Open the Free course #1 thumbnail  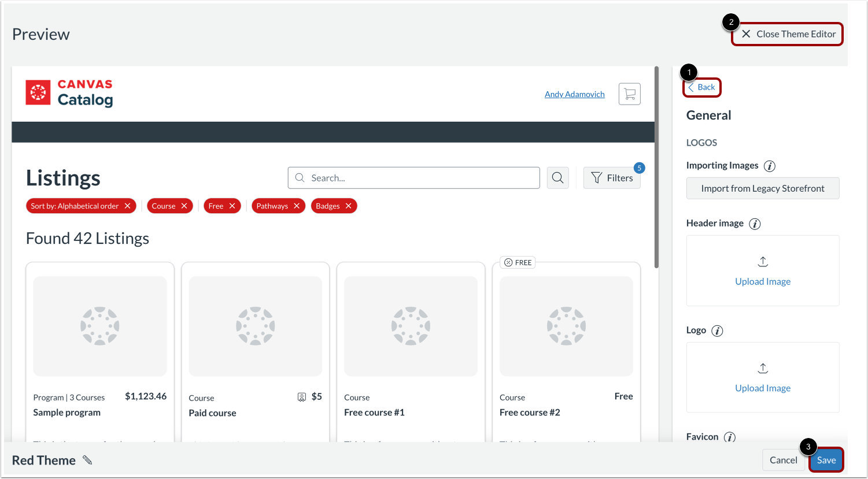(411, 326)
